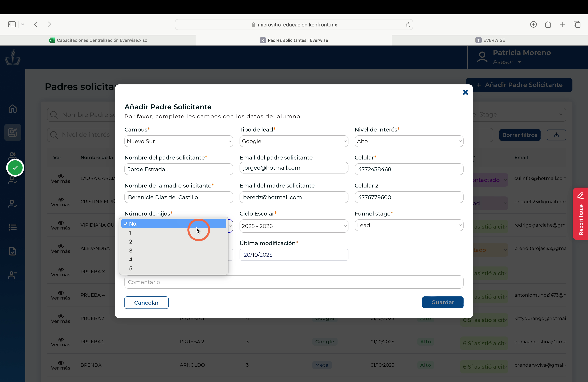
Task: Click the download export icon button
Action: 556,135
